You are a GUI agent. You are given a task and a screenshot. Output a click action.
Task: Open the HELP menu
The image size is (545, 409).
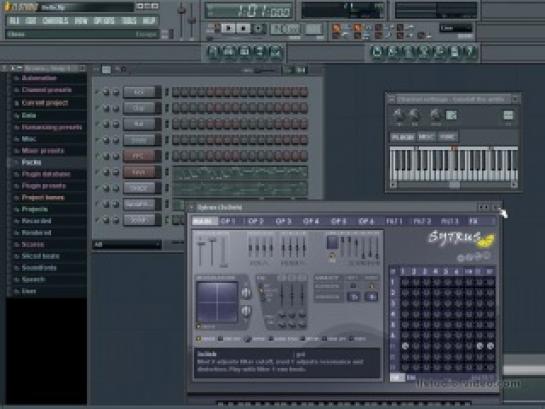149,21
